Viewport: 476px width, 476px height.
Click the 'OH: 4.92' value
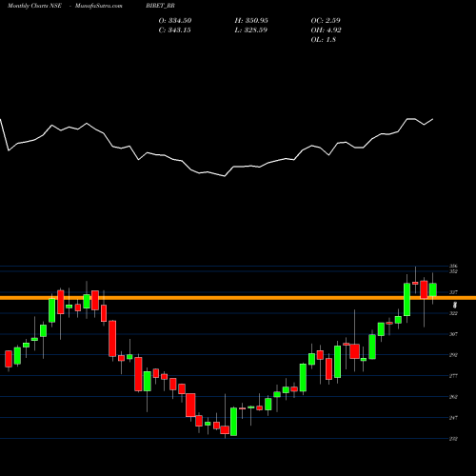pos(326,30)
